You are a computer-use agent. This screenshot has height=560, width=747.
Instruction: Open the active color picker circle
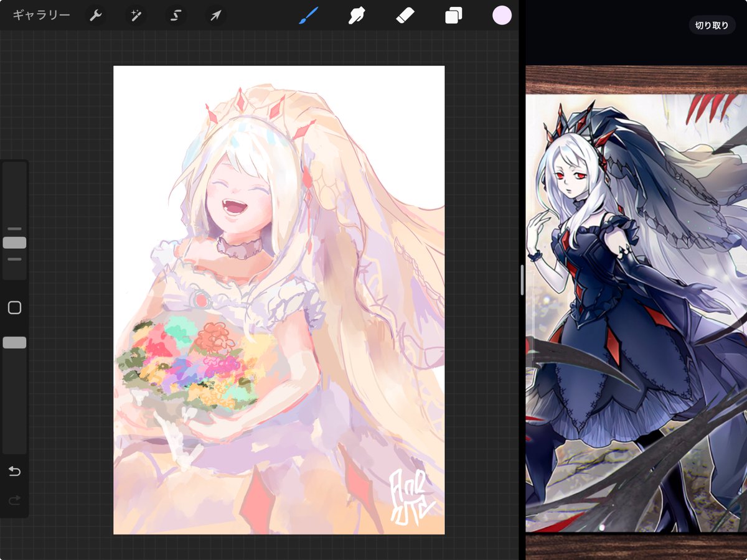point(502,16)
